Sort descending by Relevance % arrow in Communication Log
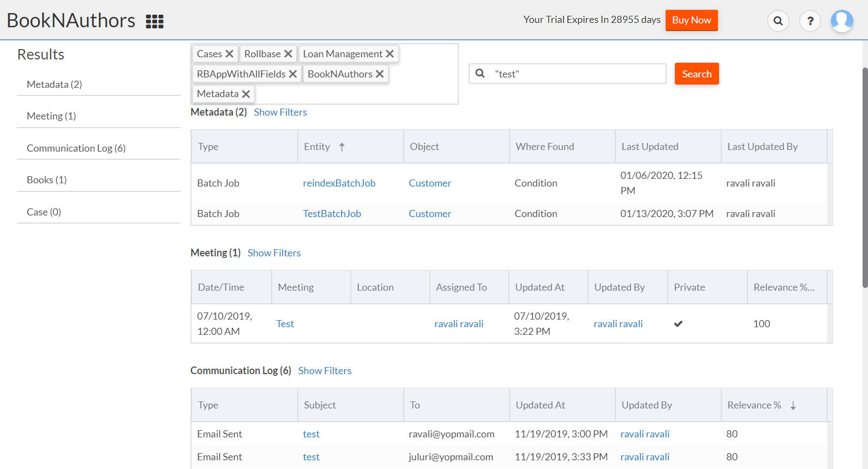Screen dimensions: 868x469 (793, 405)
